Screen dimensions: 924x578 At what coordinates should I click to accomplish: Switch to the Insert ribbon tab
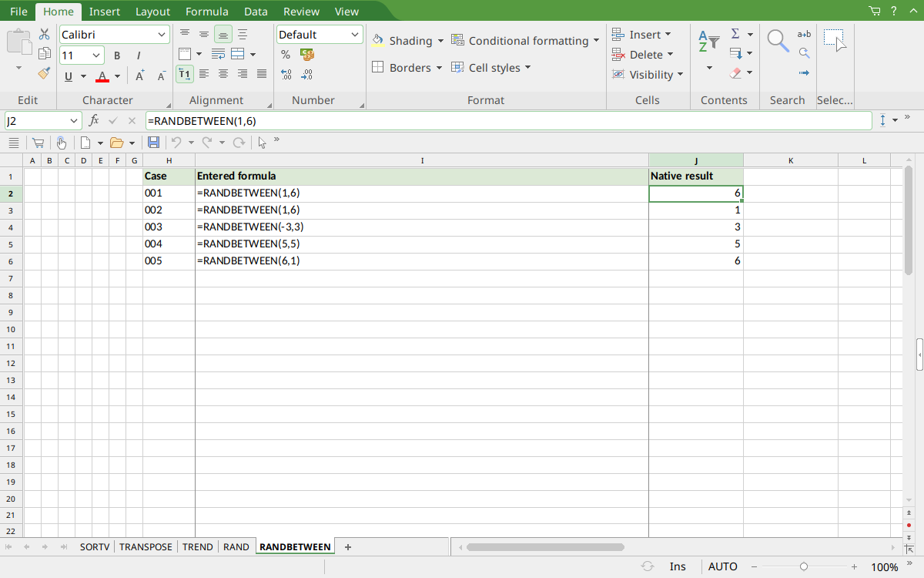click(x=105, y=12)
